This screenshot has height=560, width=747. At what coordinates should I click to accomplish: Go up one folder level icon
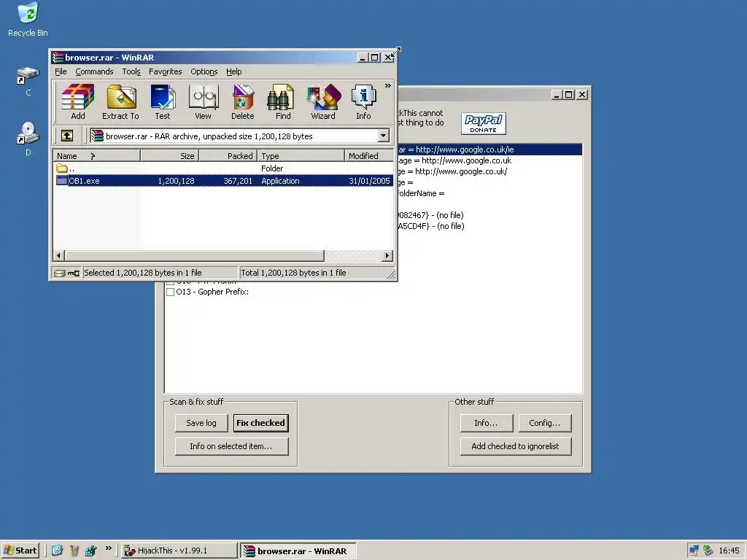[x=67, y=136]
